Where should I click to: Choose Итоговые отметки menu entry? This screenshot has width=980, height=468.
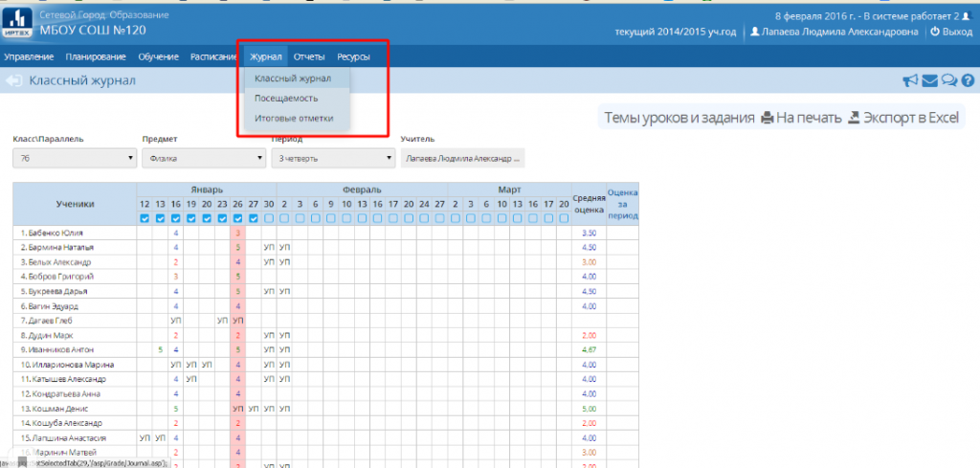tap(291, 118)
